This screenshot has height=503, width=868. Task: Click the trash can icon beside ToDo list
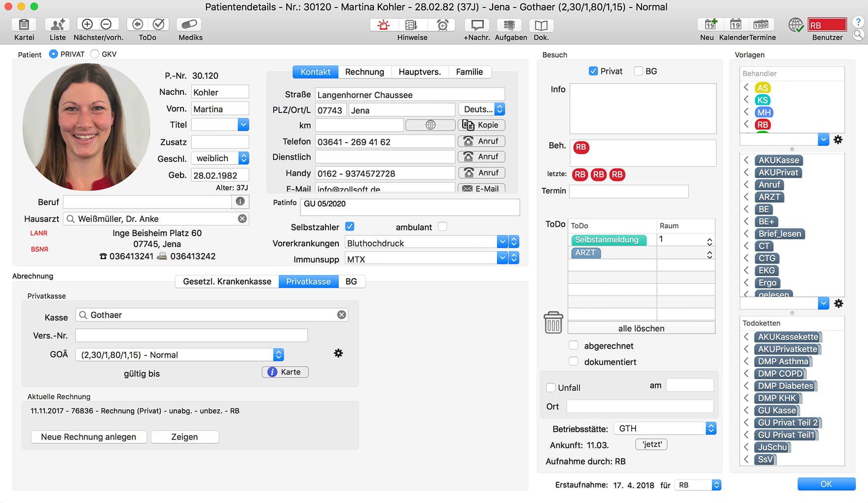[x=553, y=323]
